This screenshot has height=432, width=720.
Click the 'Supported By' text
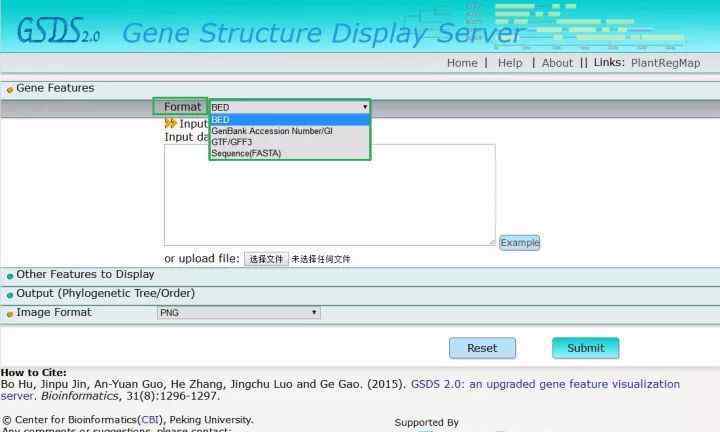tap(427, 422)
